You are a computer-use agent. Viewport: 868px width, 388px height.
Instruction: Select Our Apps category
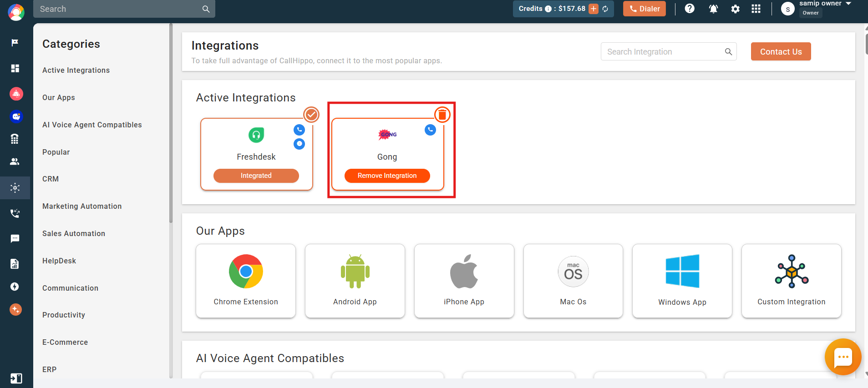coord(59,97)
